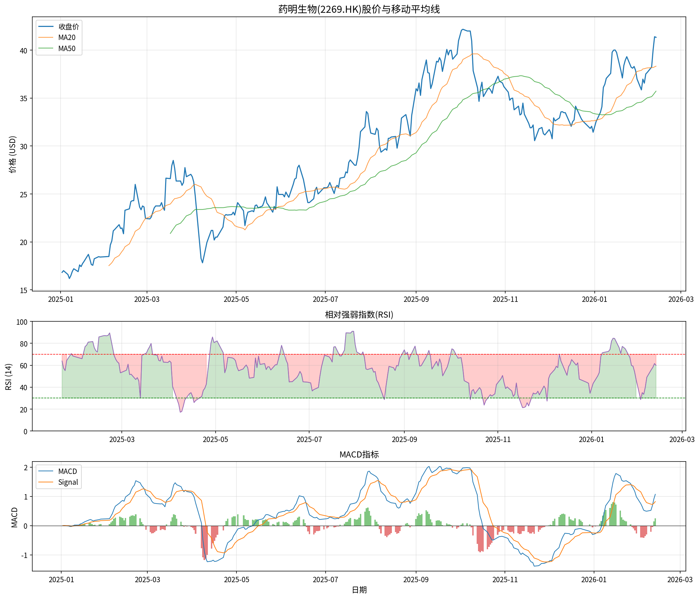
Task: Click the MACD指标 subplot title
Action: tap(359, 454)
